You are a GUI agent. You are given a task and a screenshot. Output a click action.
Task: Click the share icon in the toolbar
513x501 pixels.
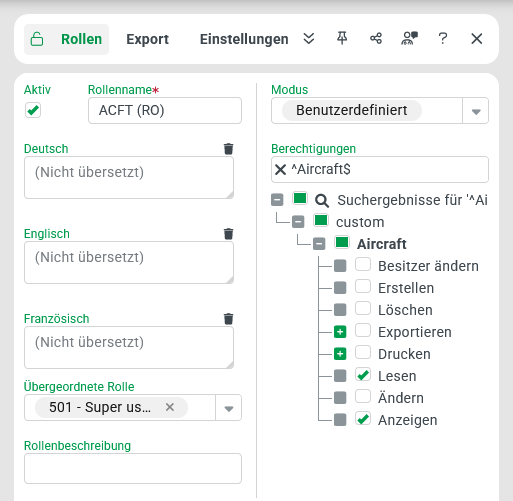[376, 39]
